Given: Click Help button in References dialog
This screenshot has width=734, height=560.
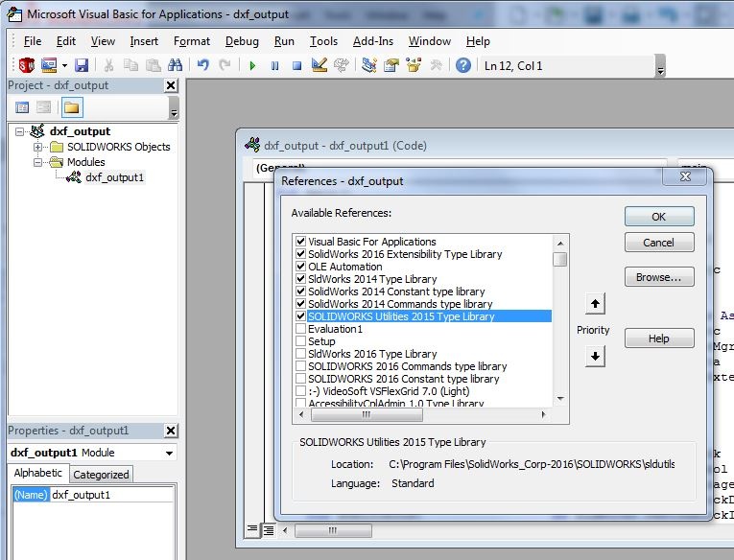Looking at the screenshot, I should [659, 338].
